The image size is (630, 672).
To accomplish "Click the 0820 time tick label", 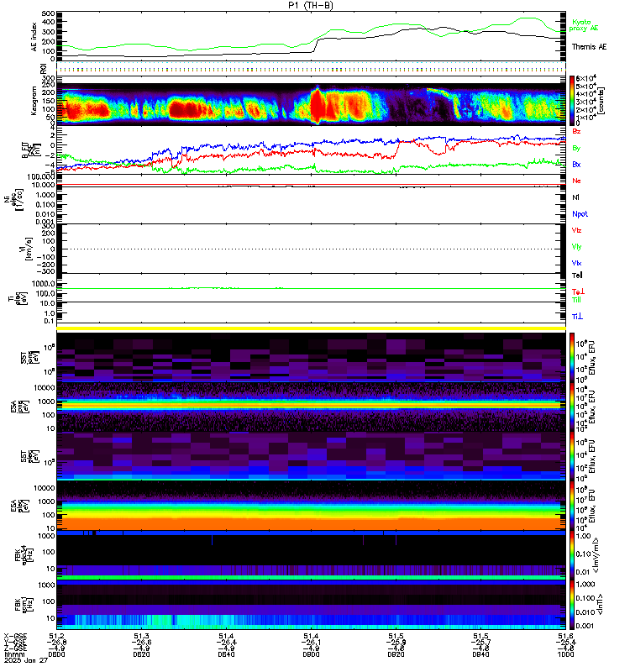I will click(141, 654).
